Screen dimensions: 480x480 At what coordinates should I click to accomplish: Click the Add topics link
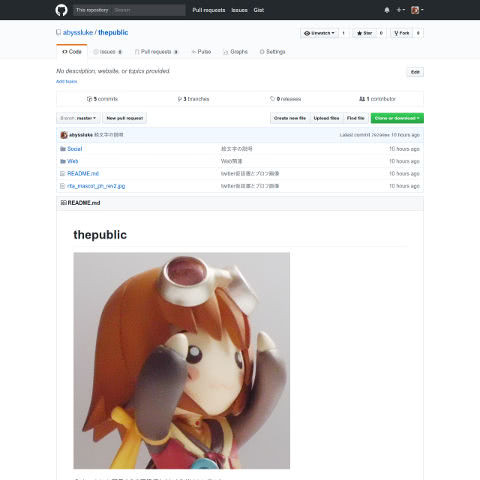67,81
